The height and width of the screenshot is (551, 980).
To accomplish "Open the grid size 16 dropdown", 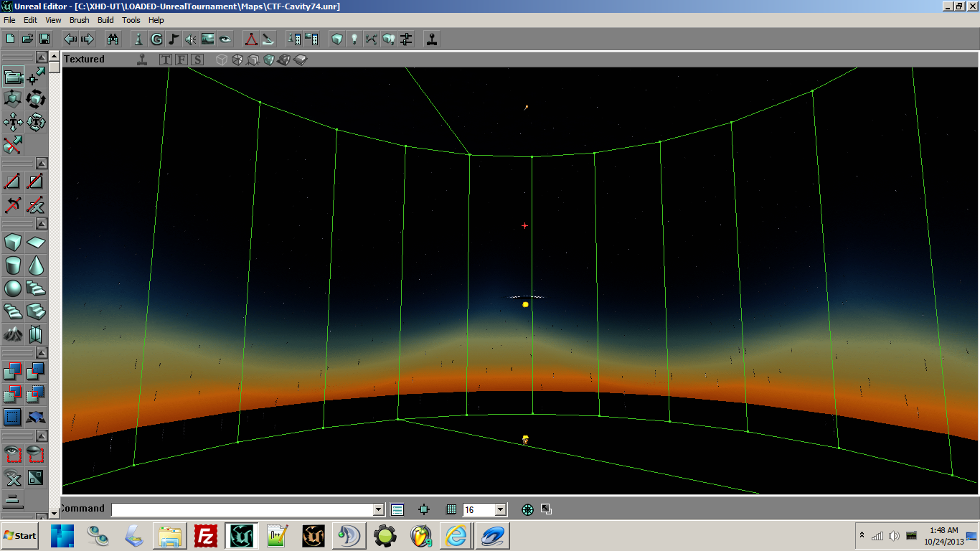I will (501, 509).
